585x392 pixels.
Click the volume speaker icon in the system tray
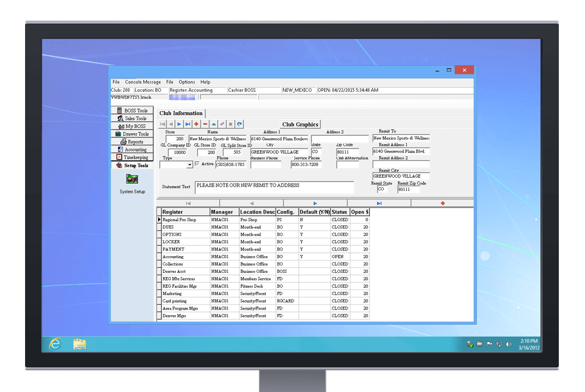(x=509, y=344)
